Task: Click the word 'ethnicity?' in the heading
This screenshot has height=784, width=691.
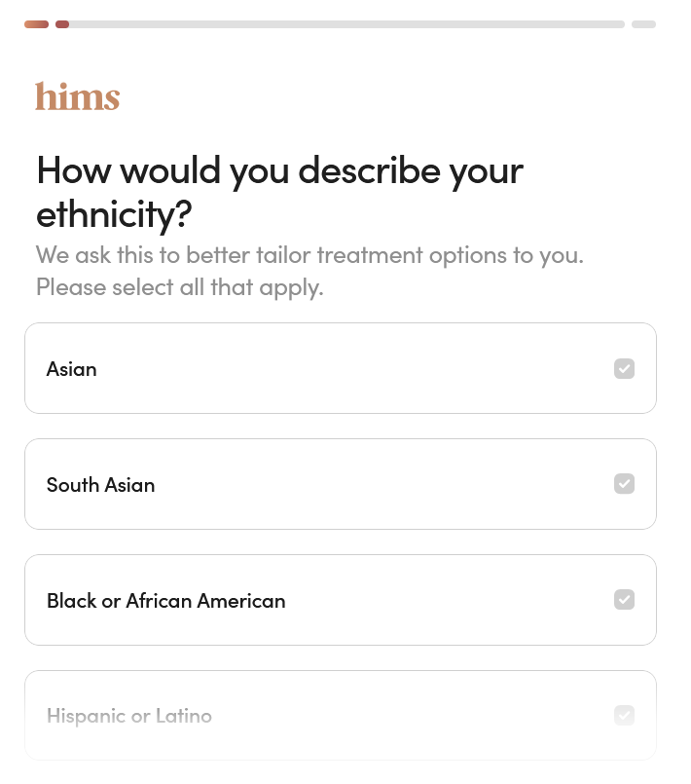Action: click(114, 213)
